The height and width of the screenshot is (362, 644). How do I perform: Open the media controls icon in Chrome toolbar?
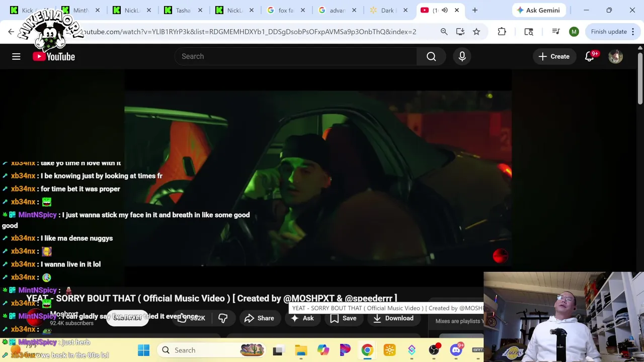[555, 32]
